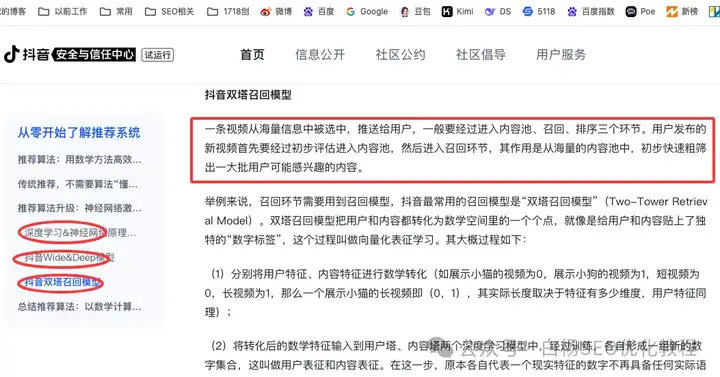This screenshot has width=720, height=377.
Task: Click the Douyin logo icon
Action: (x=11, y=54)
